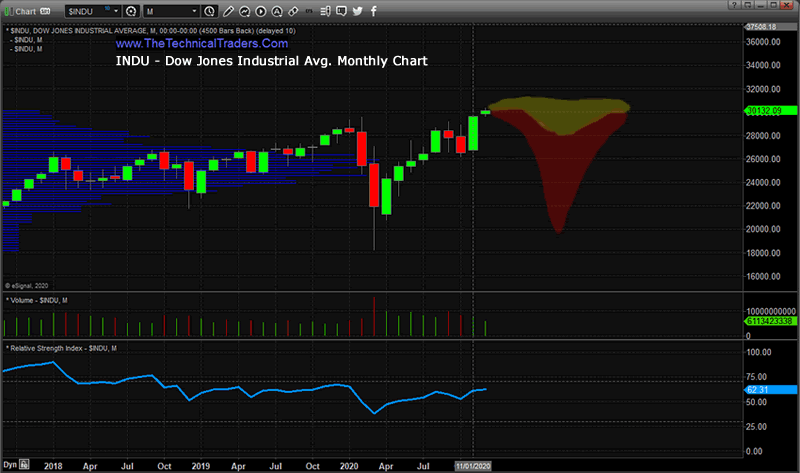Click the Relative Strength Index label

(x=61, y=348)
